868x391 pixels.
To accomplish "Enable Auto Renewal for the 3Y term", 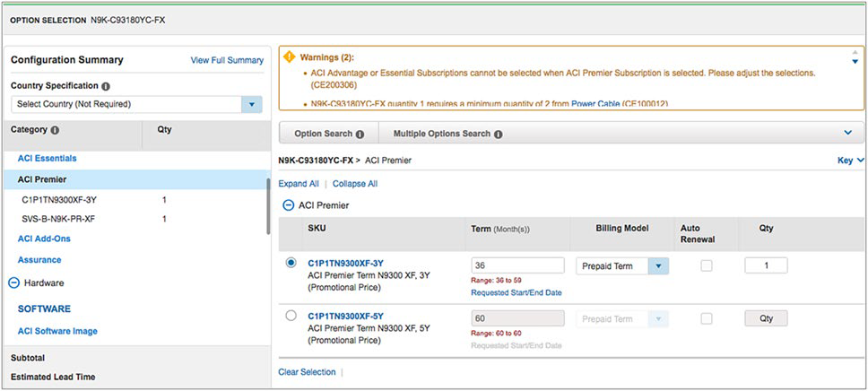I will point(707,265).
